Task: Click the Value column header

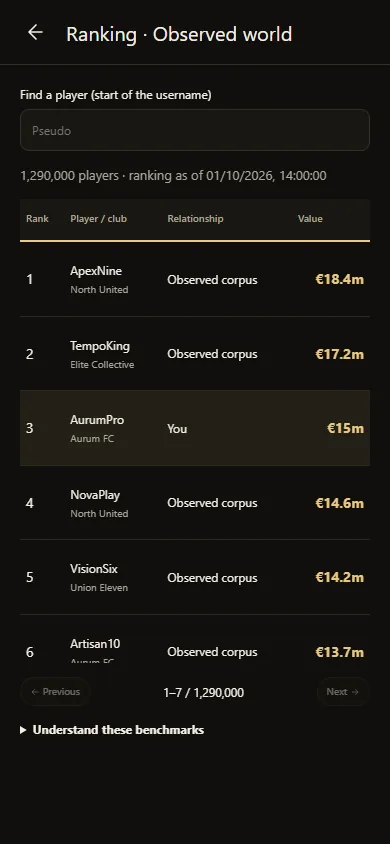Action: click(310, 219)
